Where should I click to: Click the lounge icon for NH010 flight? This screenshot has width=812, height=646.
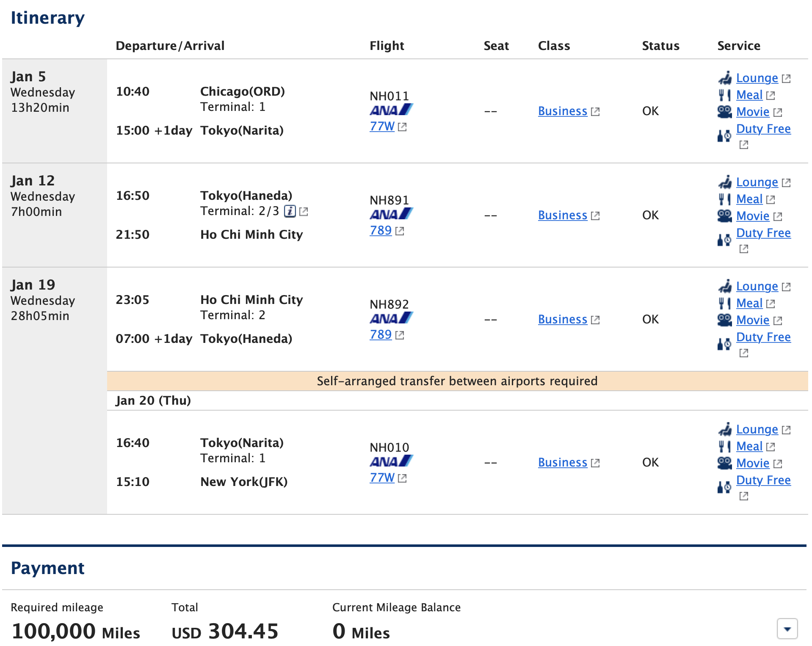pos(725,429)
